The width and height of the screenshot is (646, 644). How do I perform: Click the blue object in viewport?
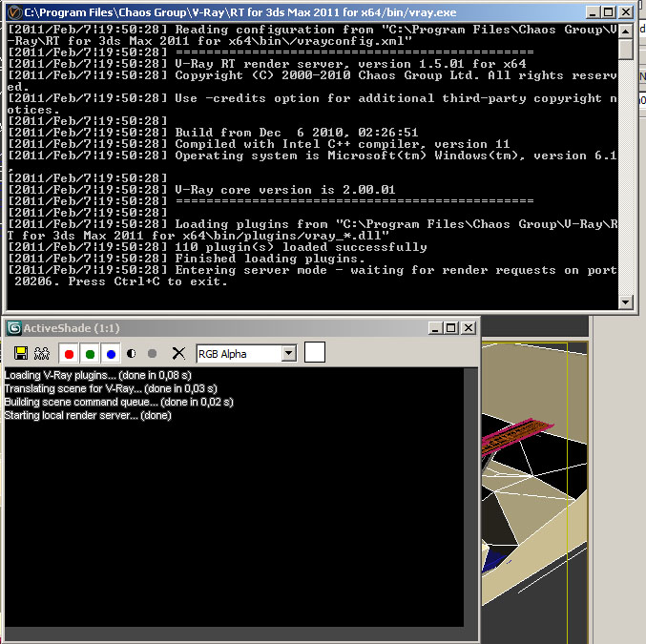pos(493,559)
